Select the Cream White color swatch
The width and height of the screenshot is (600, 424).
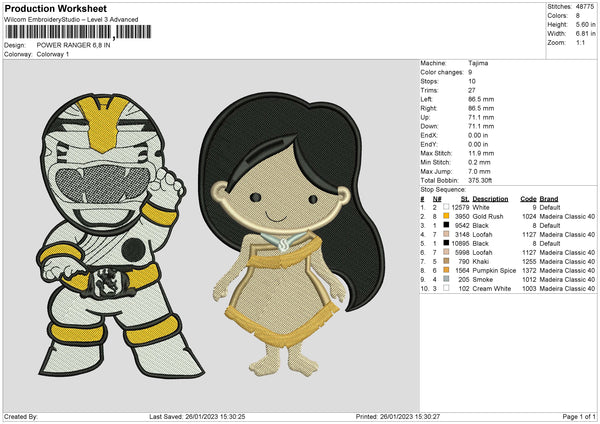click(x=446, y=288)
